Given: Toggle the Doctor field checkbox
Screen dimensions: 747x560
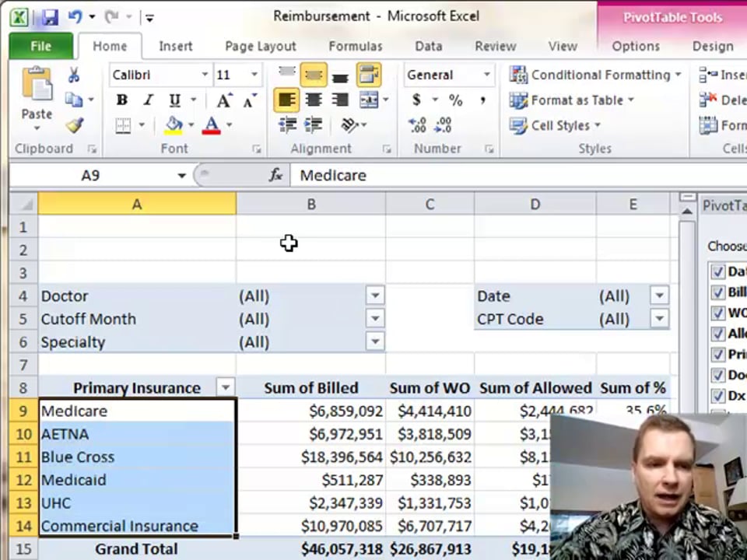Looking at the screenshot, I should pos(718,375).
